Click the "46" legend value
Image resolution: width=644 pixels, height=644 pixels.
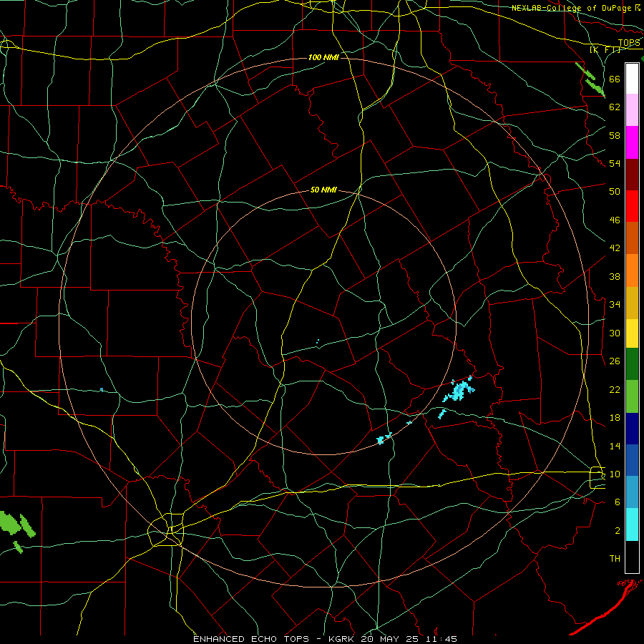(x=615, y=220)
